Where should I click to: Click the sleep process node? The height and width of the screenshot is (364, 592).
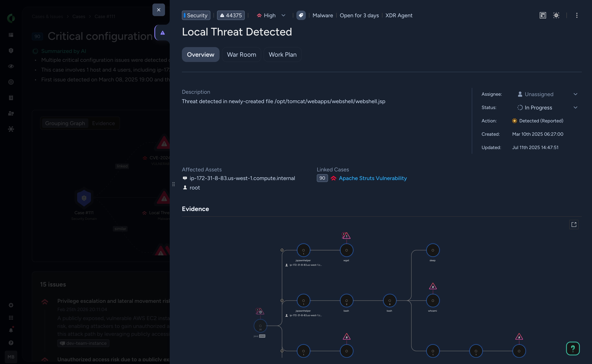pyautogui.click(x=433, y=250)
